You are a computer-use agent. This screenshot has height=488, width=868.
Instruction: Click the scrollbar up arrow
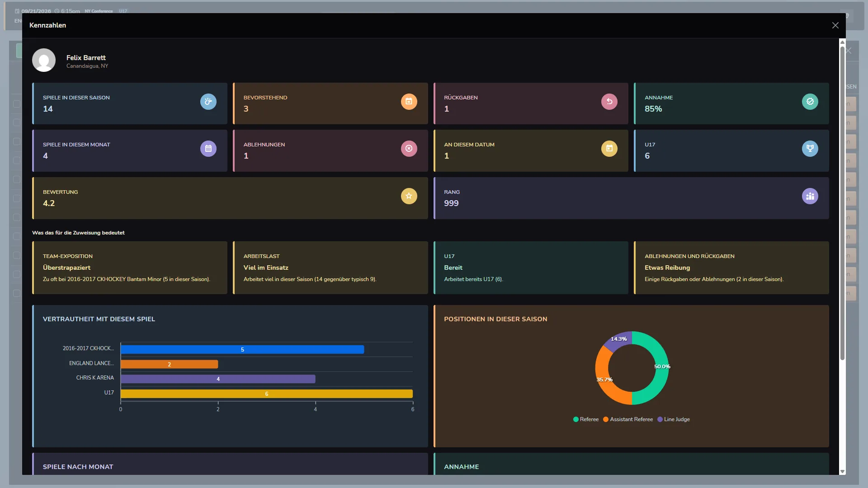click(842, 42)
